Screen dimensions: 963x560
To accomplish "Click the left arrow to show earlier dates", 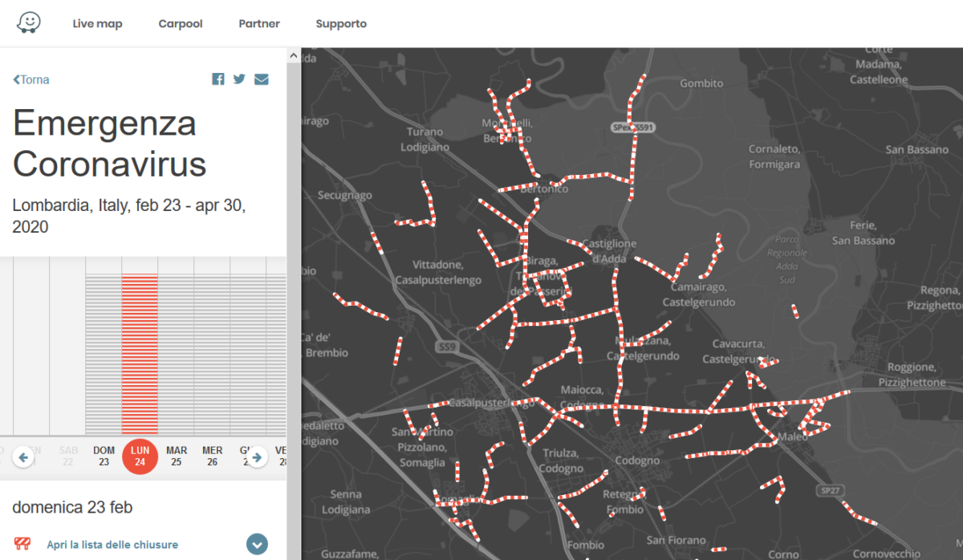I will 23,457.
